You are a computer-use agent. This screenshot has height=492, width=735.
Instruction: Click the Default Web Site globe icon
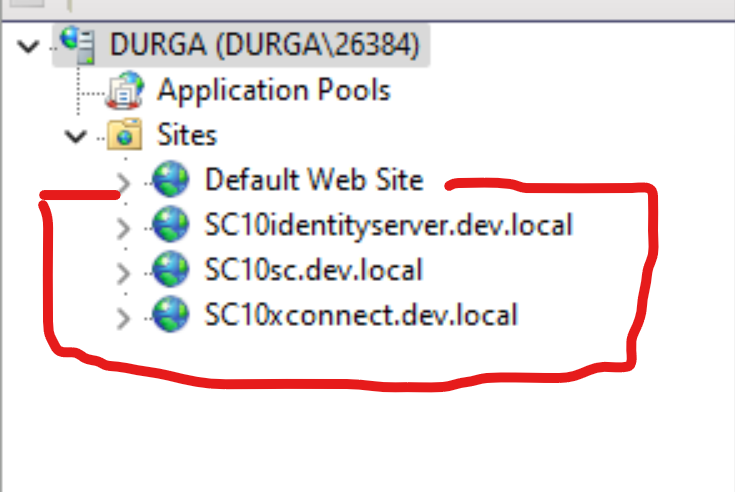(x=171, y=179)
